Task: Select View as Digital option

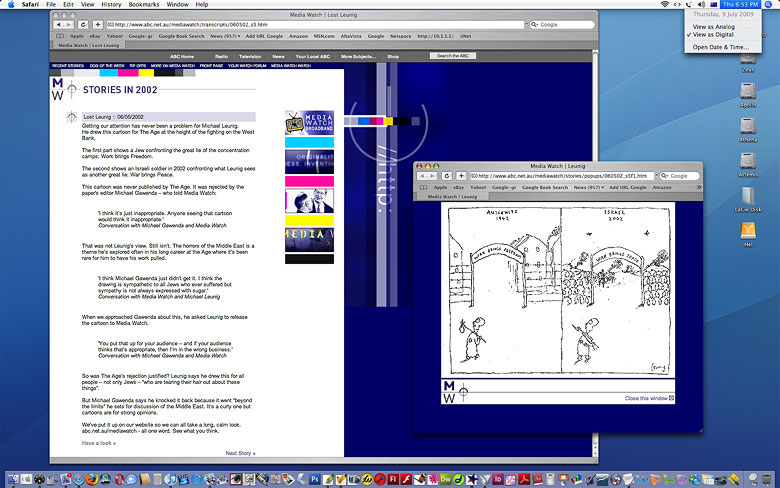Action: 713,35
